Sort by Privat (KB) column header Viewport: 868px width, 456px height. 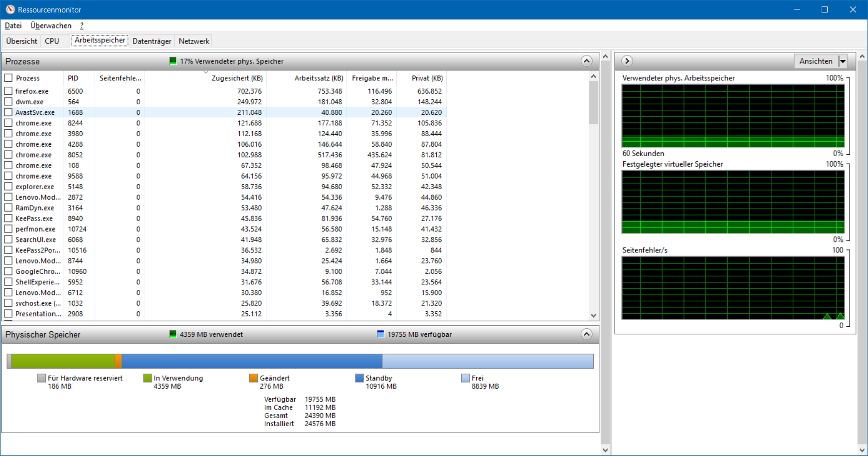coord(421,78)
